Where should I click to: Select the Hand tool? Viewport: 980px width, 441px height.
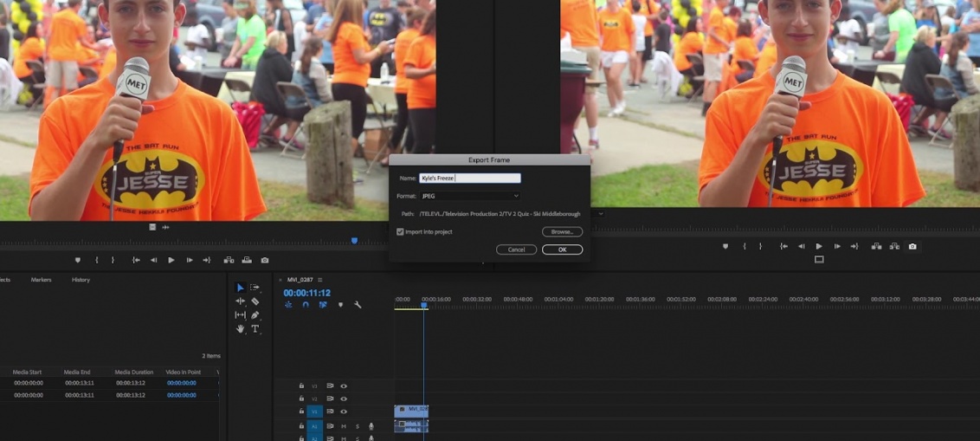240,329
